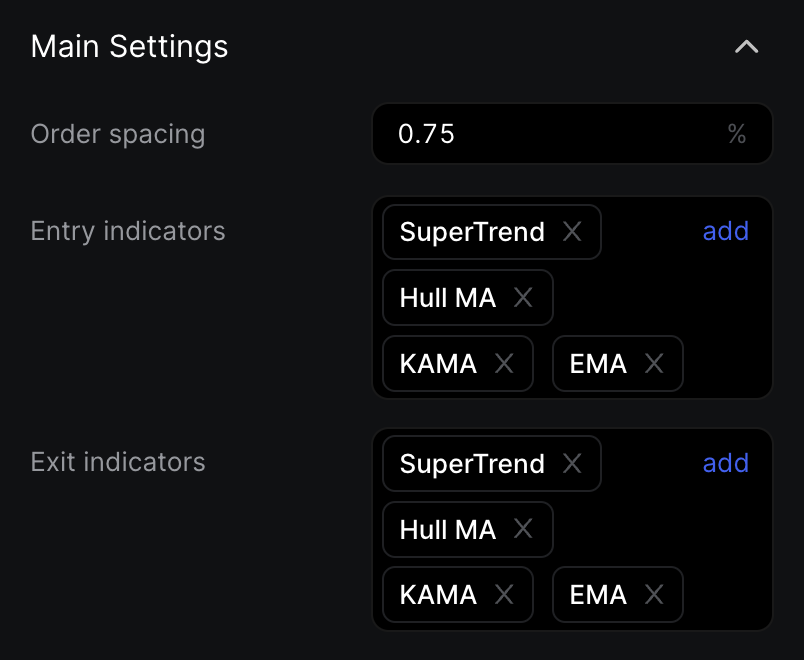Screen dimensions: 804x660
Task: Click the Order spacing input field
Action: coord(550,134)
